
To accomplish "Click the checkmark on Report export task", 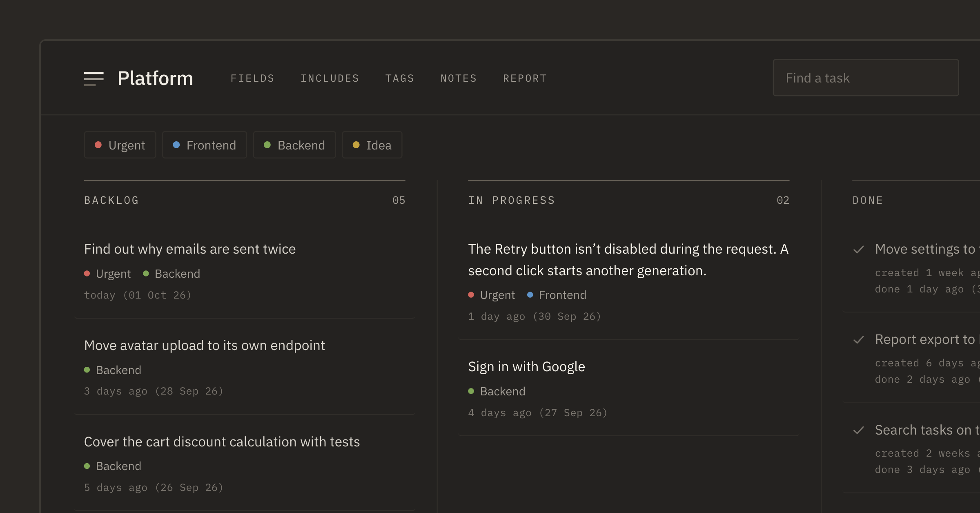I will click(x=859, y=340).
